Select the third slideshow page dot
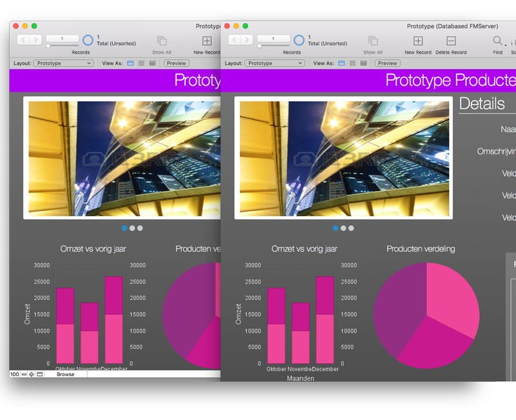Screen dimensions: 516x420 point(352,228)
